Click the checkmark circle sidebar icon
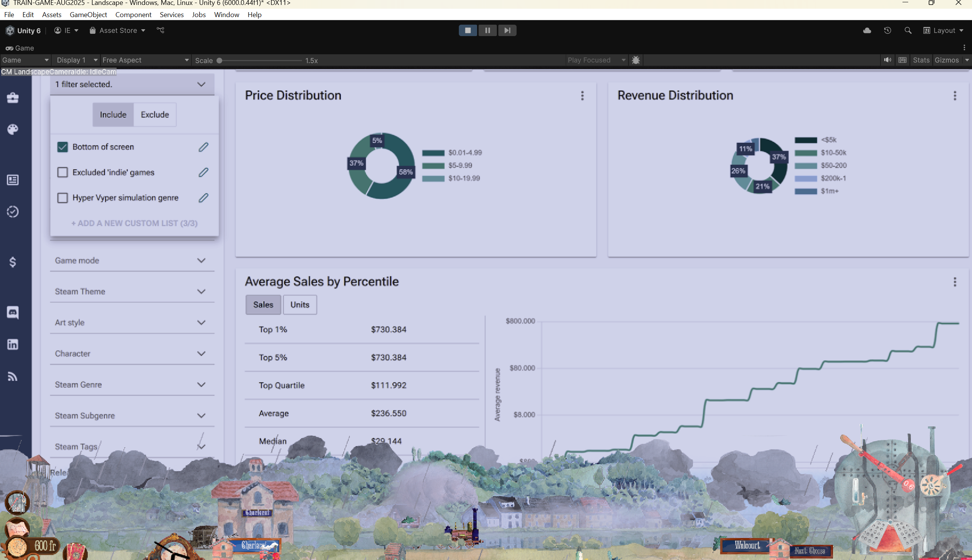The height and width of the screenshot is (560, 972). pos(13,211)
